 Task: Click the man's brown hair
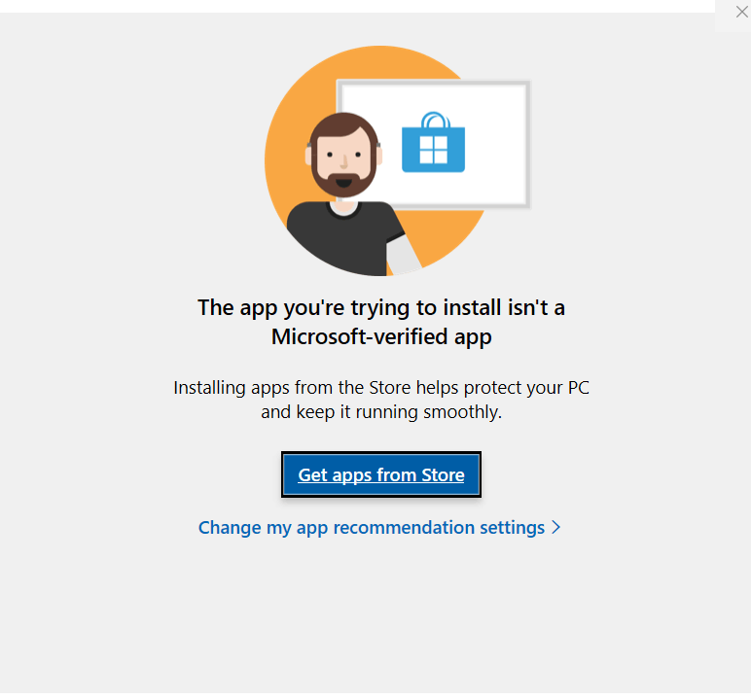tap(343, 125)
